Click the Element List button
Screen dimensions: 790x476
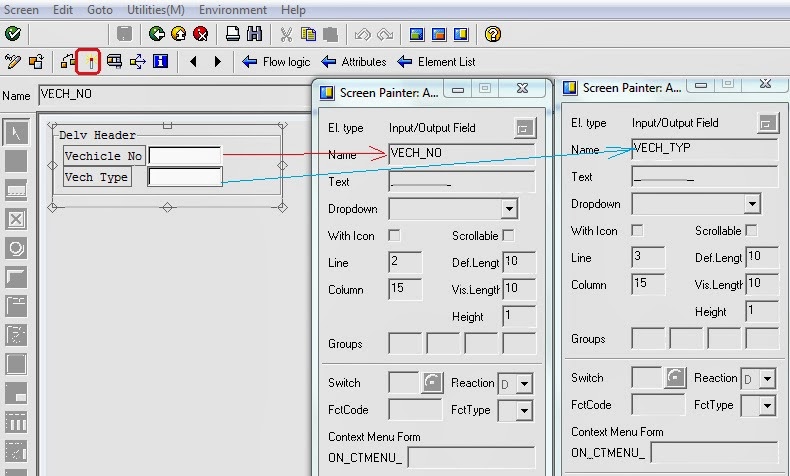(437, 62)
